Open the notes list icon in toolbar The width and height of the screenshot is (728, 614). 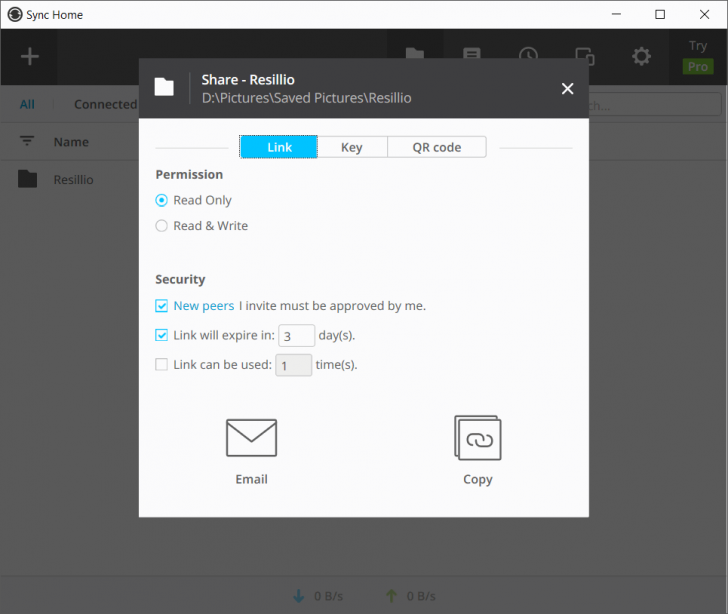click(x=472, y=53)
